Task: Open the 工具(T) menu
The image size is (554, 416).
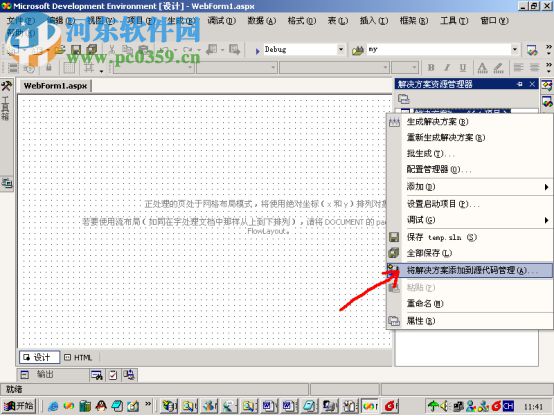Action: 454,20
